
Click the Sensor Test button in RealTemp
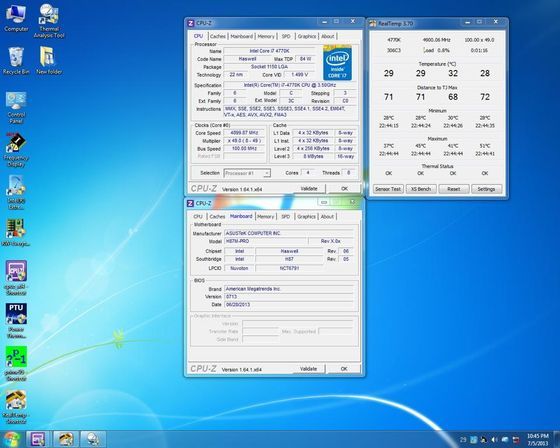pos(388,189)
